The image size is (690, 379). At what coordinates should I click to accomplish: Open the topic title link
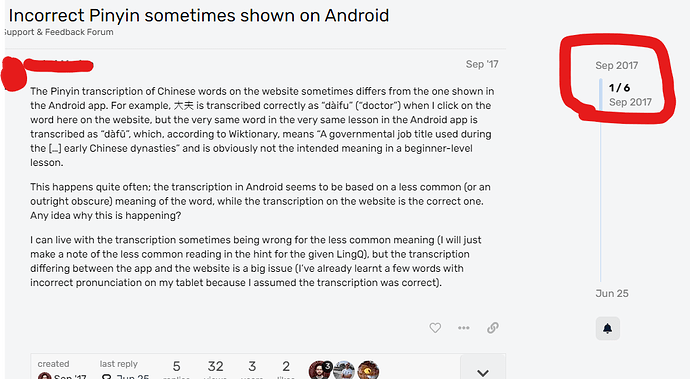(x=199, y=15)
